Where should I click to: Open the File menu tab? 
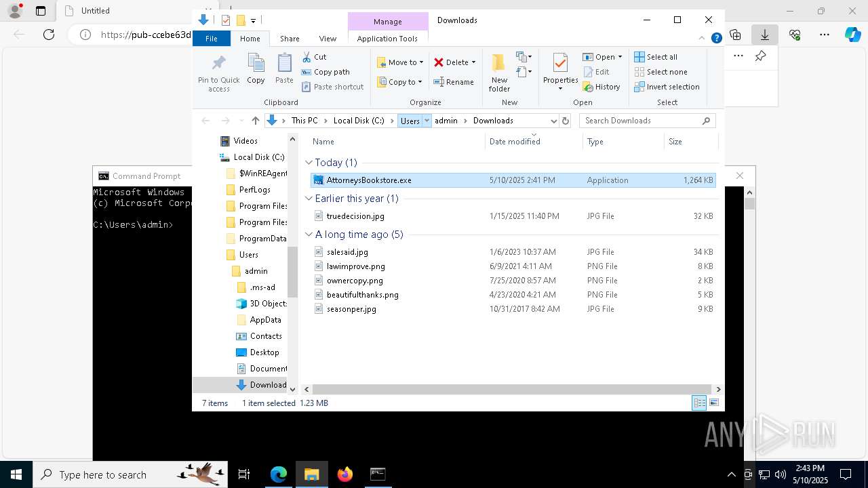coord(212,39)
